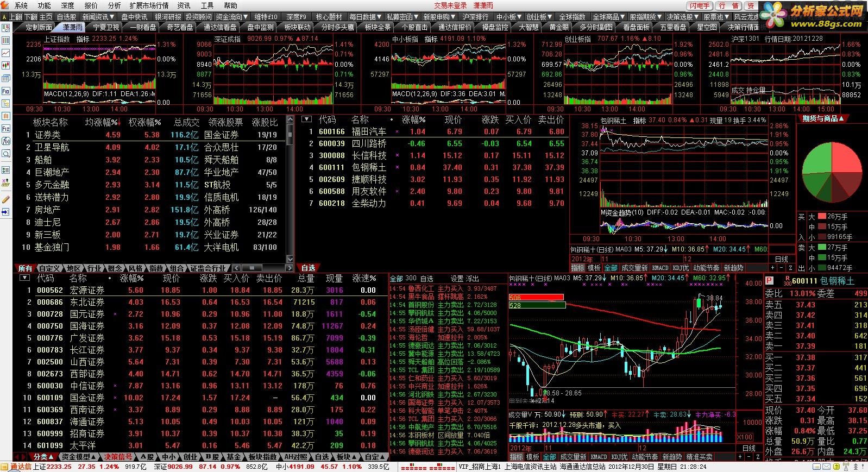This screenshot has height=472, width=868.
Task: Open the 扩展市场行情 menu
Action: [x=149, y=5]
